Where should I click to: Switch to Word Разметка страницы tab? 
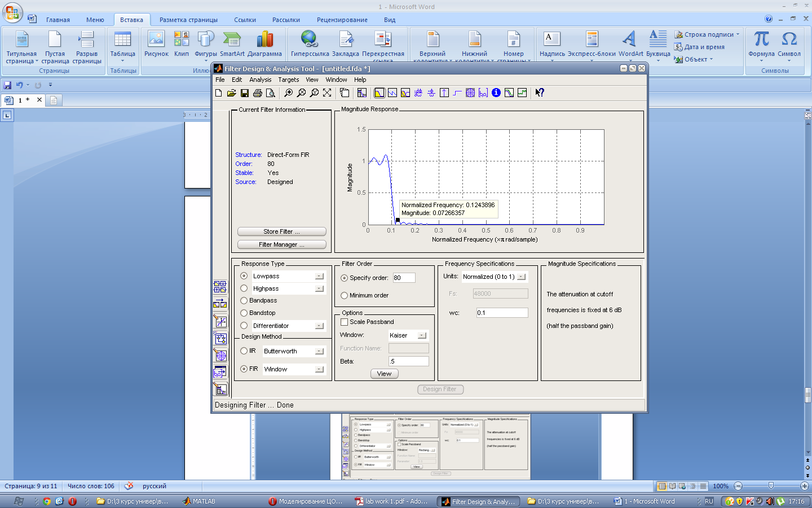coord(188,20)
